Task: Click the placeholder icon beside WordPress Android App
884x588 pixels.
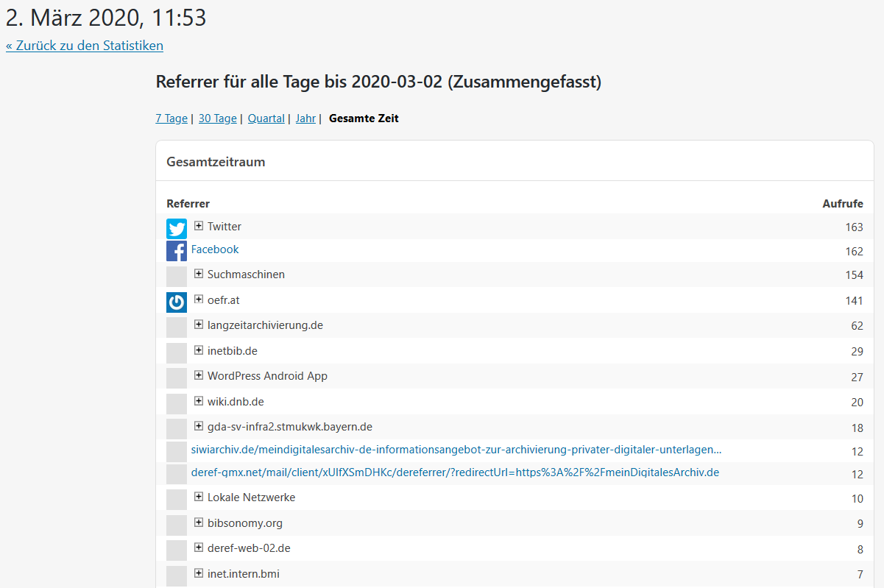Action: pyautogui.click(x=177, y=378)
